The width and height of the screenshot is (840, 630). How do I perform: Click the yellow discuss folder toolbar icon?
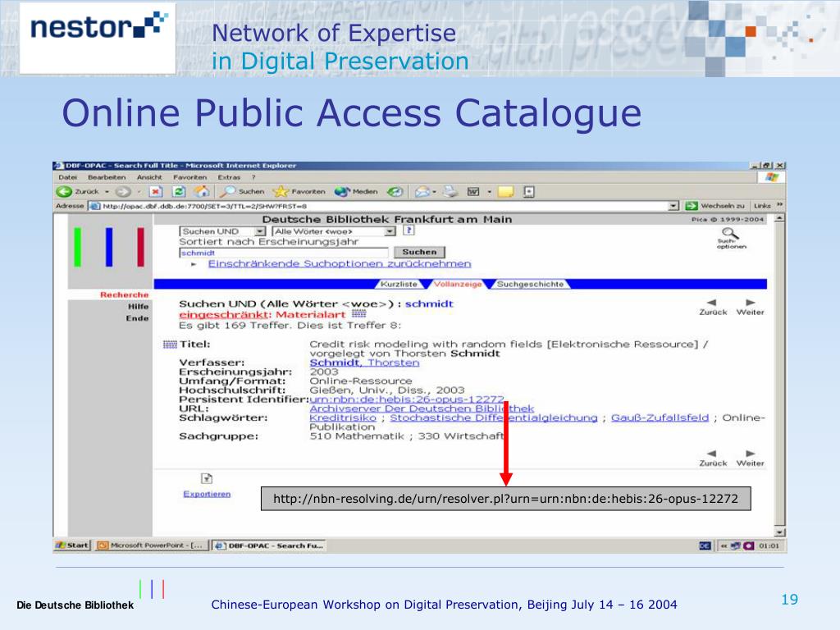tap(505, 191)
